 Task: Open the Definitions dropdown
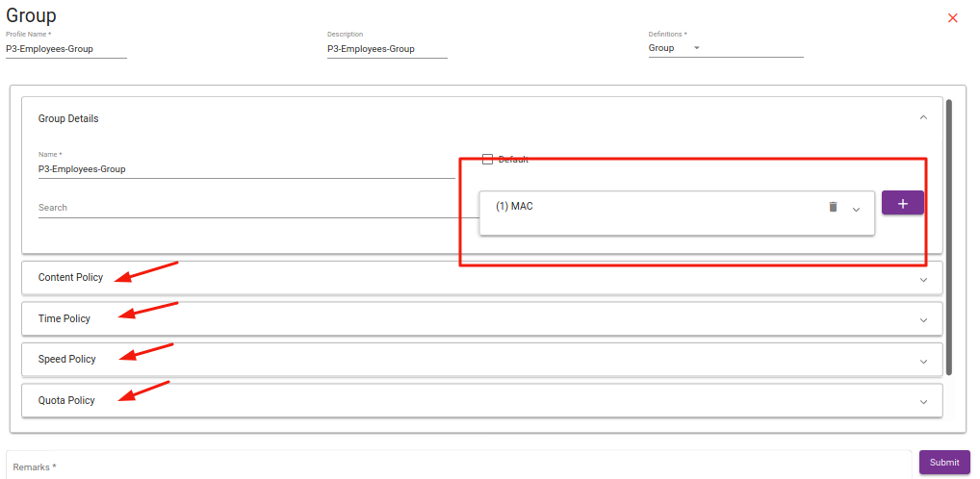[x=696, y=48]
